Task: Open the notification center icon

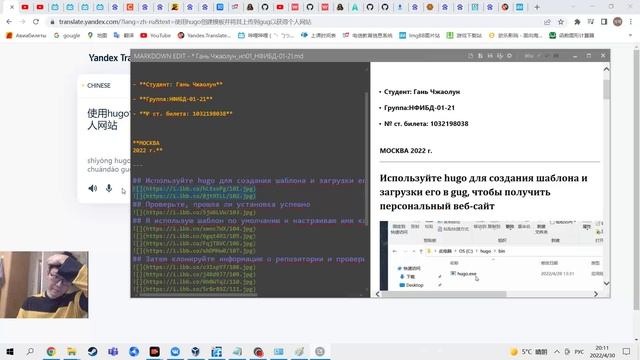Action: click(x=627, y=351)
